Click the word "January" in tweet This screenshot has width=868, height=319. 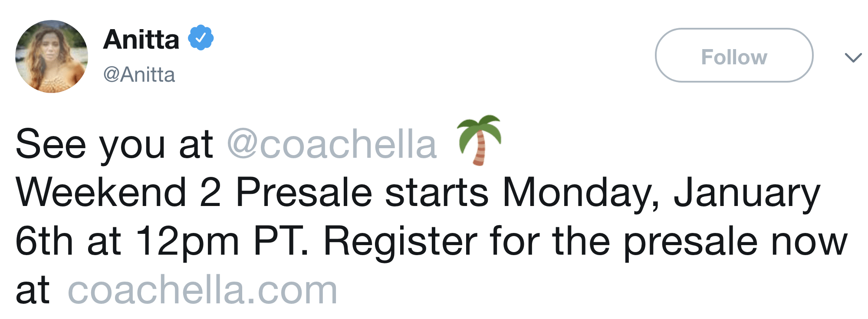pyautogui.click(x=746, y=193)
